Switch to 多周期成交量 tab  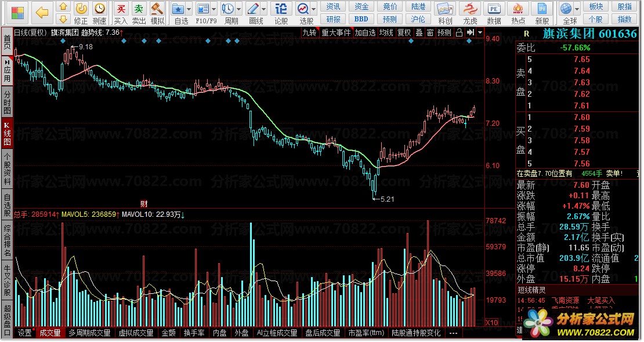click(89, 333)
